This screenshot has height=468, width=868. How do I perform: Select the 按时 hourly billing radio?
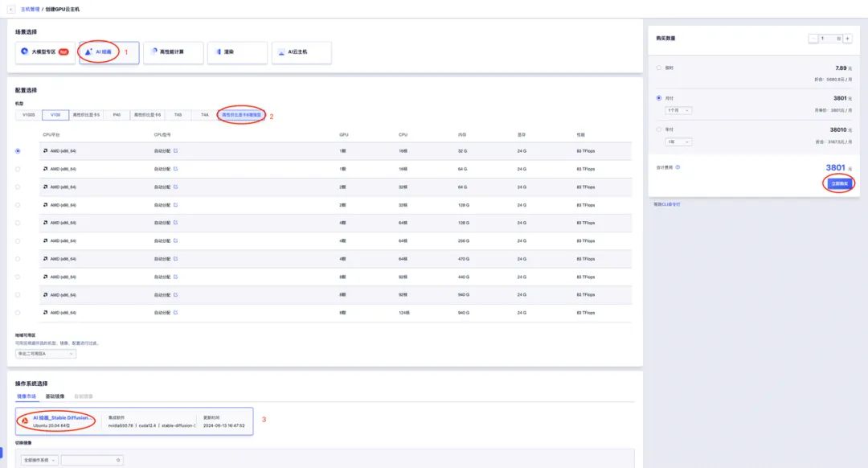click(660, 68)
